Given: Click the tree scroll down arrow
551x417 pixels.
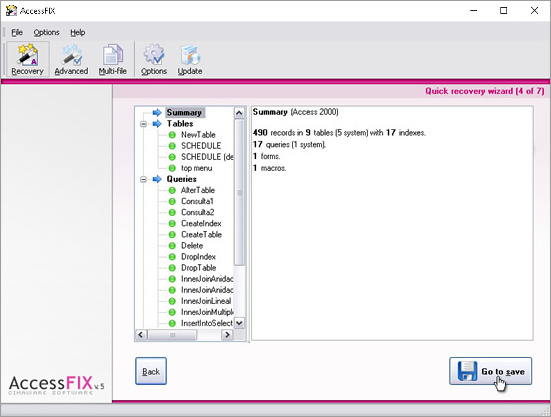Looking at the screenshot, I should [239, 323].
